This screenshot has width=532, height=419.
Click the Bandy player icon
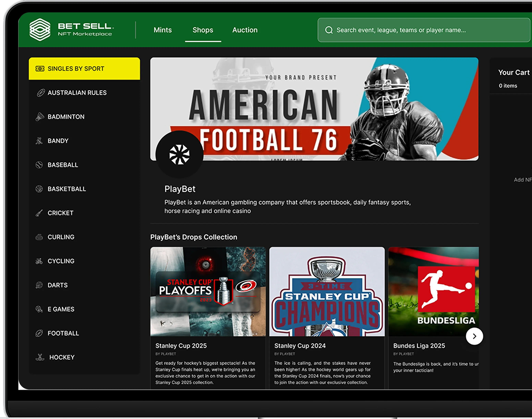(39, 141)
